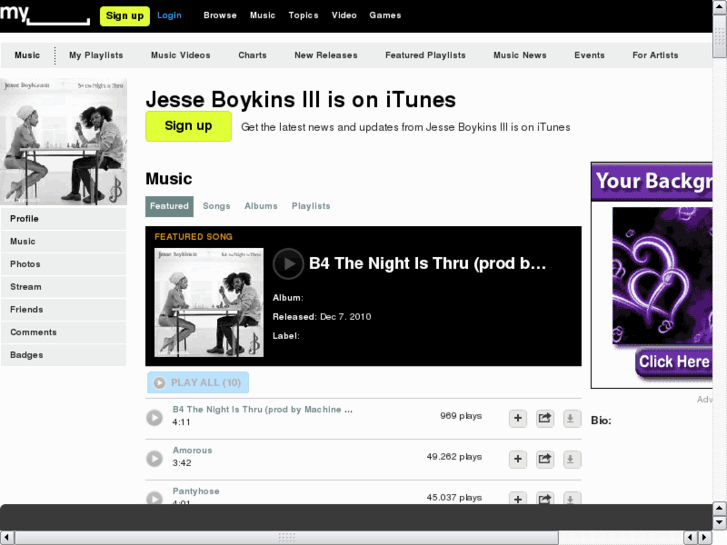This screenshot has width=727, height=545.
Task: Open Badges in the sidebar
Action: pos(64,355)
